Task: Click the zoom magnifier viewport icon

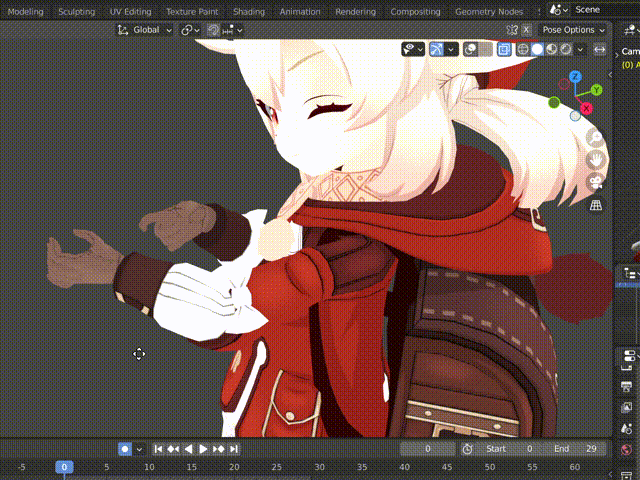Action: 596,138
